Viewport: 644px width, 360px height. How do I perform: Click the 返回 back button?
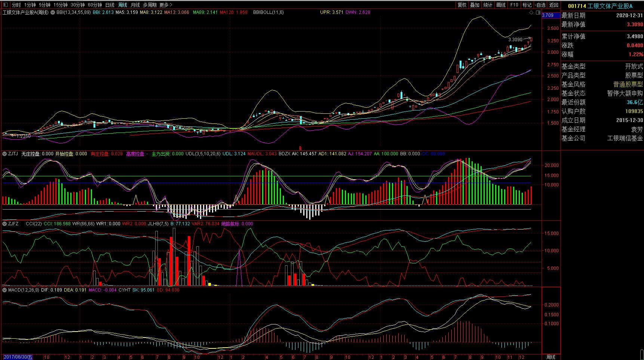[x=554, y=5]
